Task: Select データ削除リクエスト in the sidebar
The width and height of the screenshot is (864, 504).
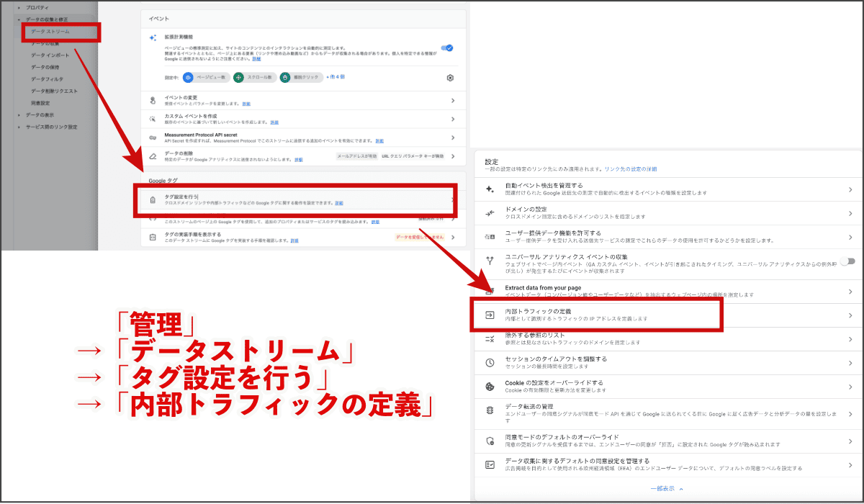Action: (x=55, y=91)
